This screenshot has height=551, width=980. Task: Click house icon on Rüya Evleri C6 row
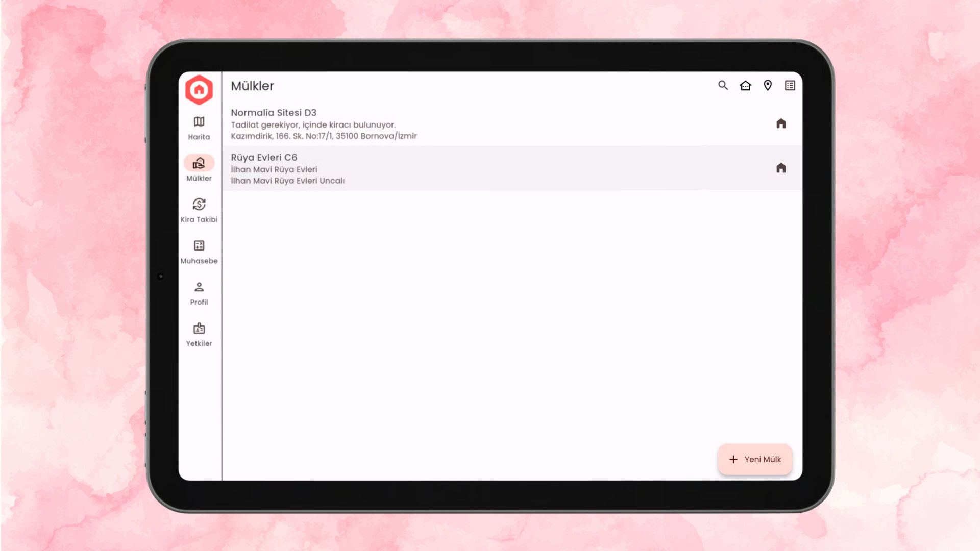(781, 168)
